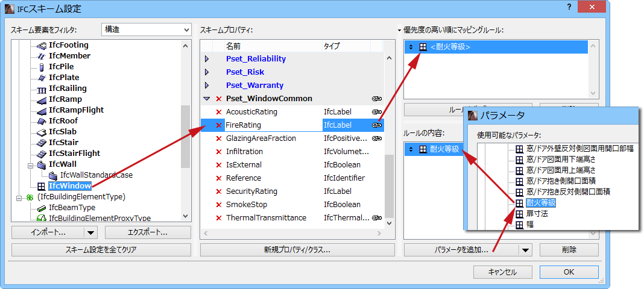Confirm with the OK button
The image size is (644, 289).
click(569, 272)
